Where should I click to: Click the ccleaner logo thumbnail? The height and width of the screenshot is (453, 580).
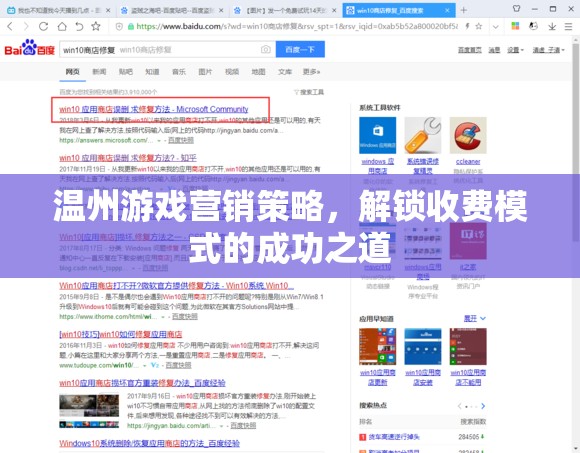pos(468,135)
